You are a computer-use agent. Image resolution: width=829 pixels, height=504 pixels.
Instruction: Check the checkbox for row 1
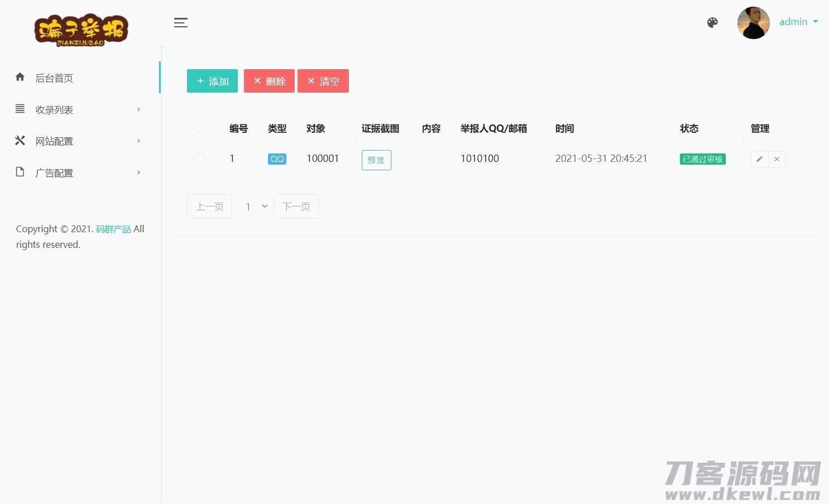[x=199, y=159]
